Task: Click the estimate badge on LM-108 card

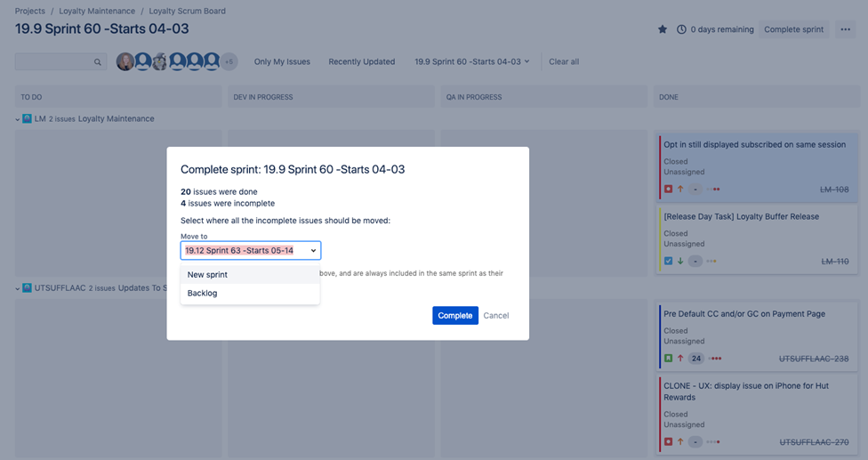Action: (695, 190)
